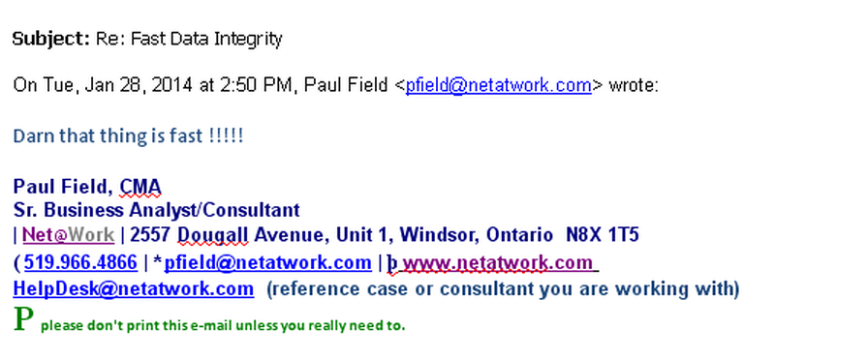Viewport: 868px width, 359px height.
Task: Click the 519.966.4866 phone number link
Action: (80, 262)
